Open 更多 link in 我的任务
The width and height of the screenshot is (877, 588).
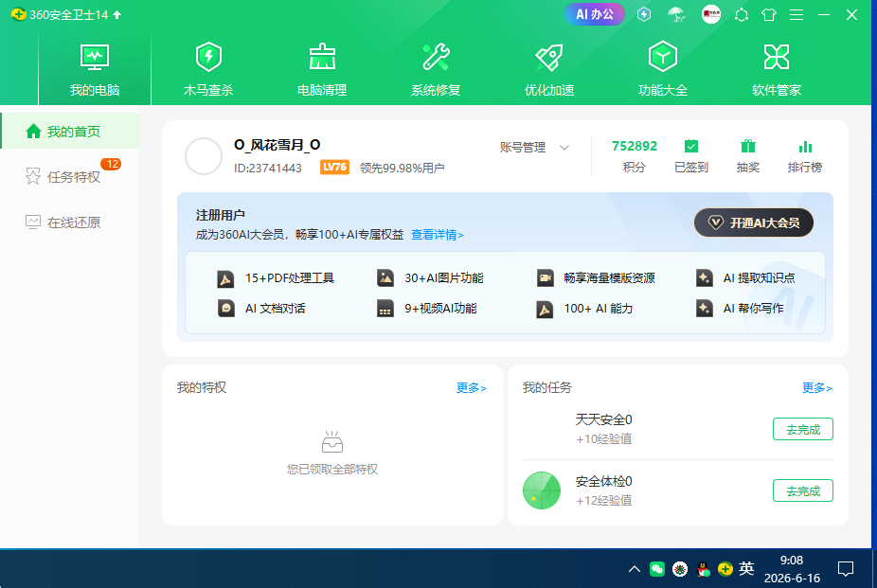point(816,388)
